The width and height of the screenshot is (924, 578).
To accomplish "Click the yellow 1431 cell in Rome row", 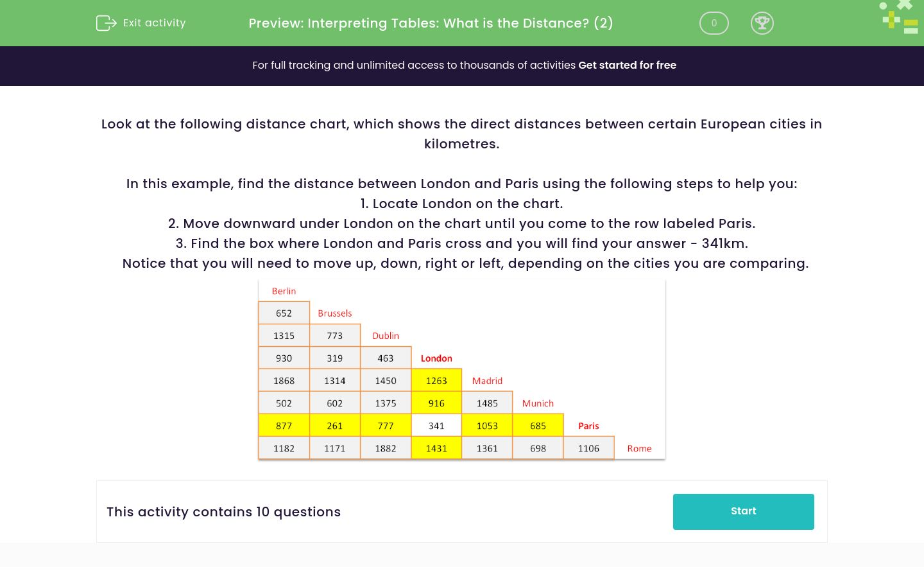I will [436, 448].
